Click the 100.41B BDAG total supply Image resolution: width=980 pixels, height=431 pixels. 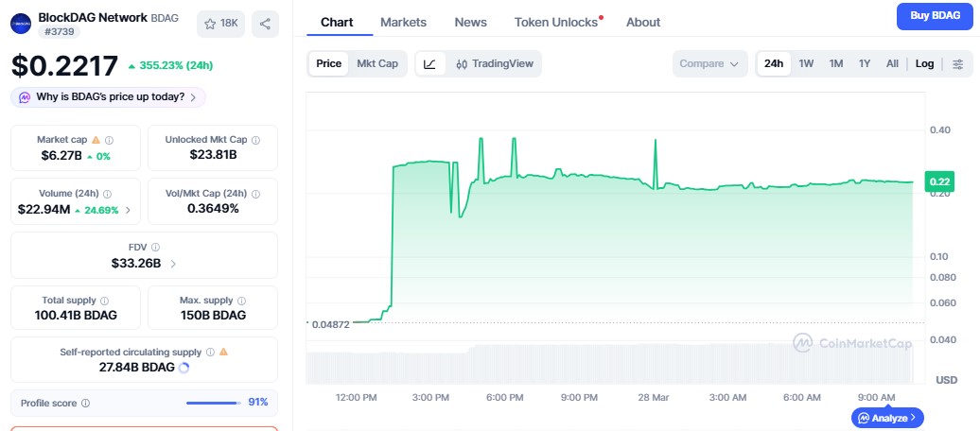[76, 316]
